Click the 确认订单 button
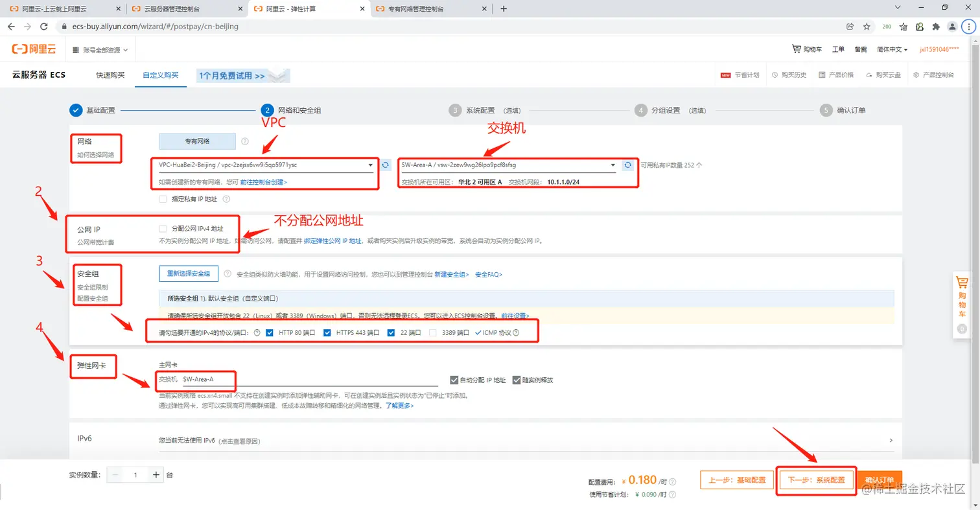980x510 pixels. 880,480
